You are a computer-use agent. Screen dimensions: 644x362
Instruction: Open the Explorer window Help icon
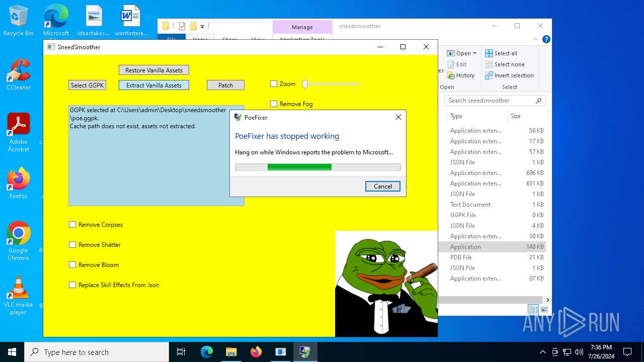click(546, 39)
